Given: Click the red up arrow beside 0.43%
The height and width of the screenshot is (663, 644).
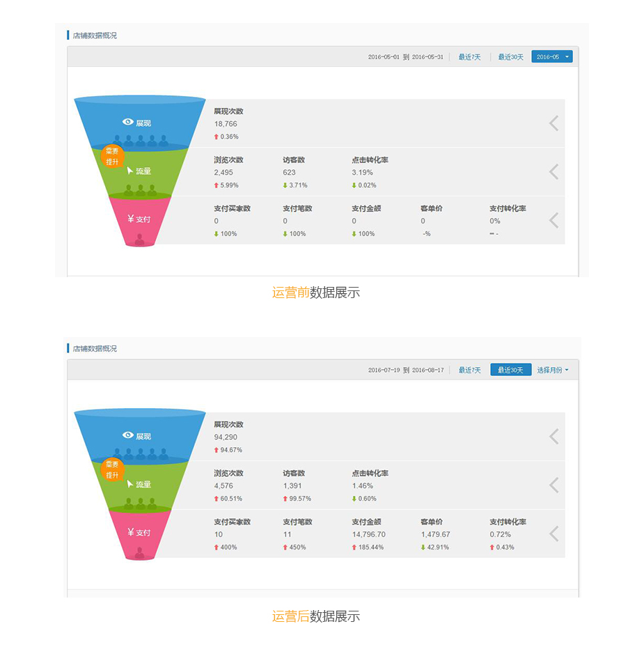Looking at the screenshot, I should pyautogui.click(x=492, y=547).
